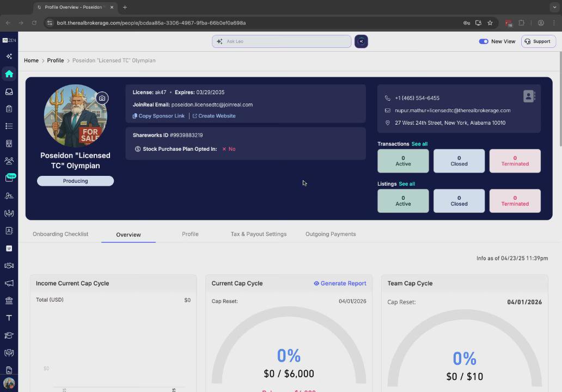Click the Copy Sponsor Link link
Screen dimensions: 562x392
pos(158,116)
